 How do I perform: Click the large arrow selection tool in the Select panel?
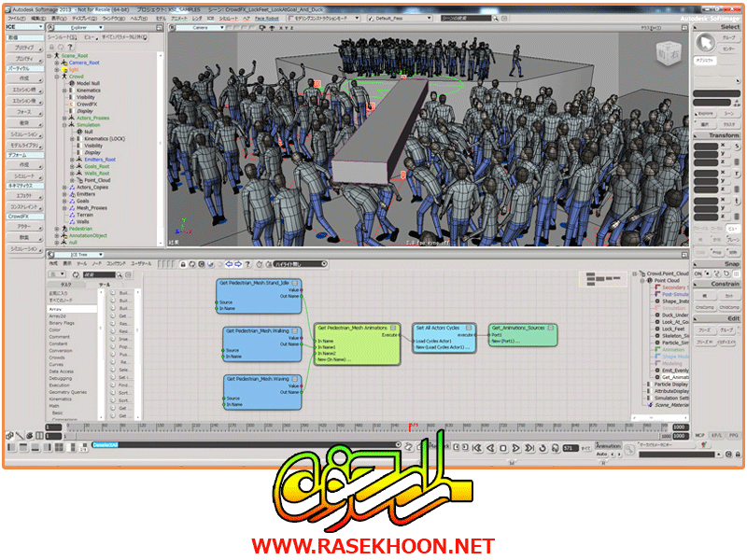coord(705,43)
